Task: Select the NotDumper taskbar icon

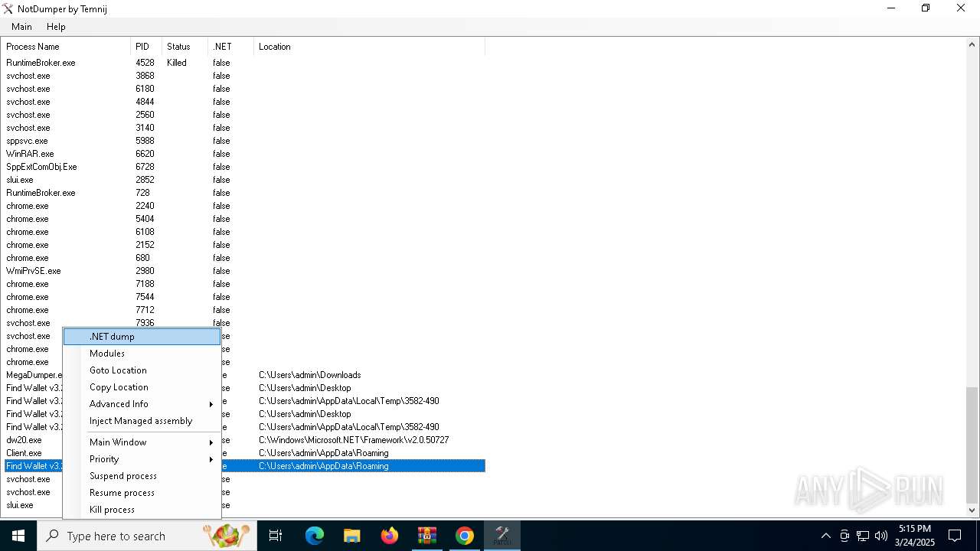Action: point(501,536)
